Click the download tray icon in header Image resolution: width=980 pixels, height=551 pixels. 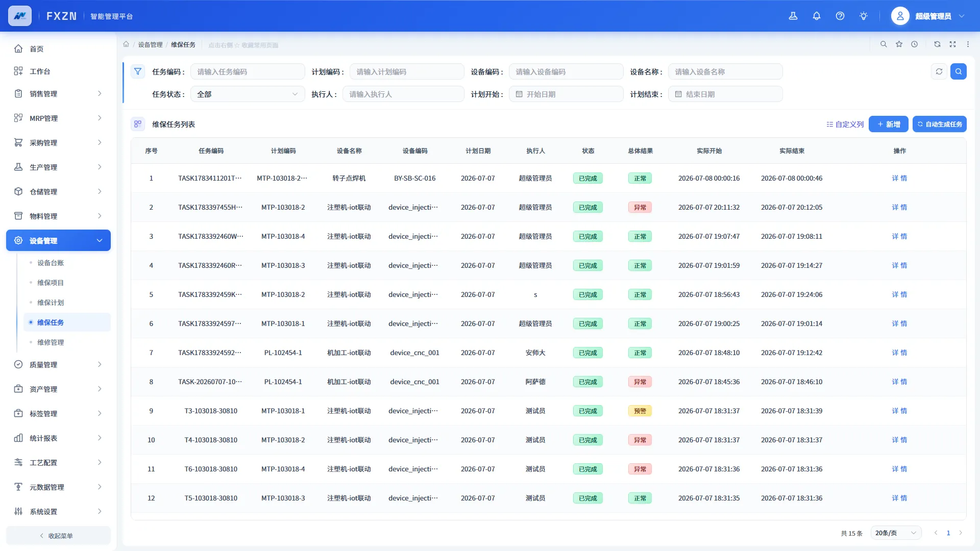pos(793,16)
